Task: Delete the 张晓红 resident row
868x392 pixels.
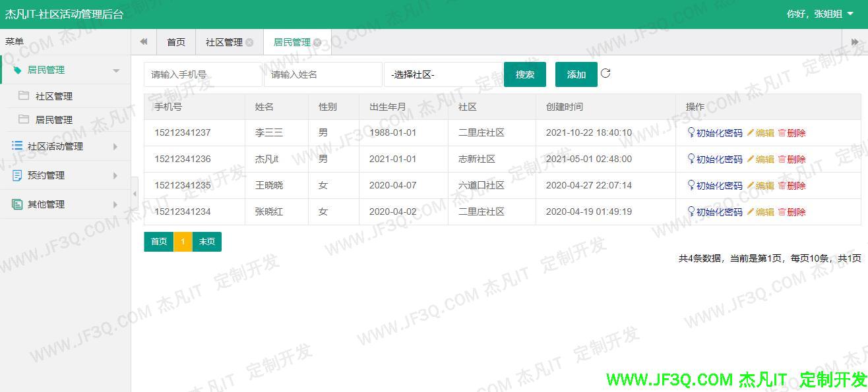Action: (791, 212)
